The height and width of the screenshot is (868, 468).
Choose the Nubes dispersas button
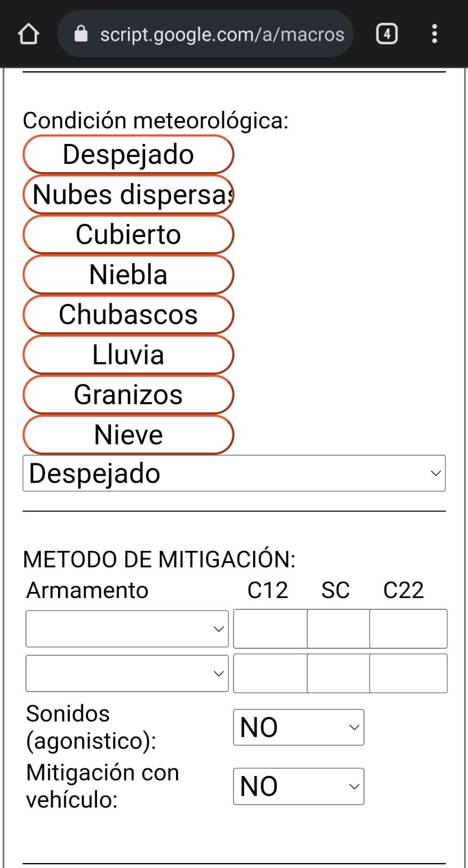pyautogui.click(x=128, y=194)
